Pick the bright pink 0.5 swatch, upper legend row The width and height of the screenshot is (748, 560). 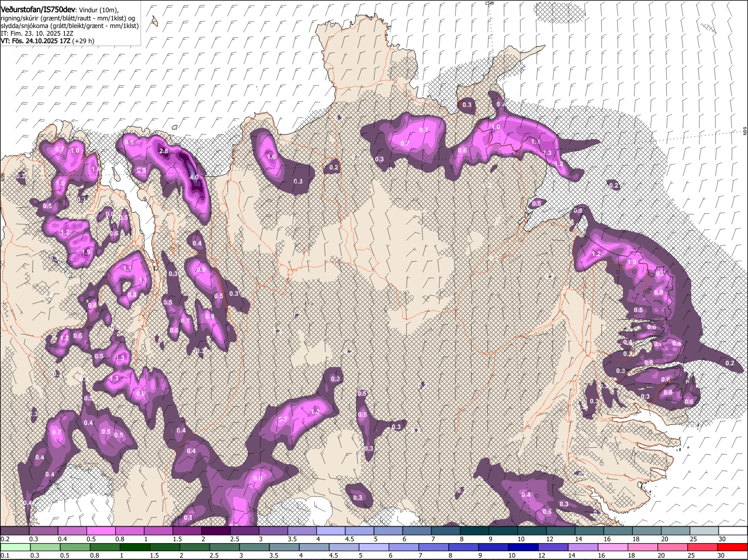click(101, 530)
